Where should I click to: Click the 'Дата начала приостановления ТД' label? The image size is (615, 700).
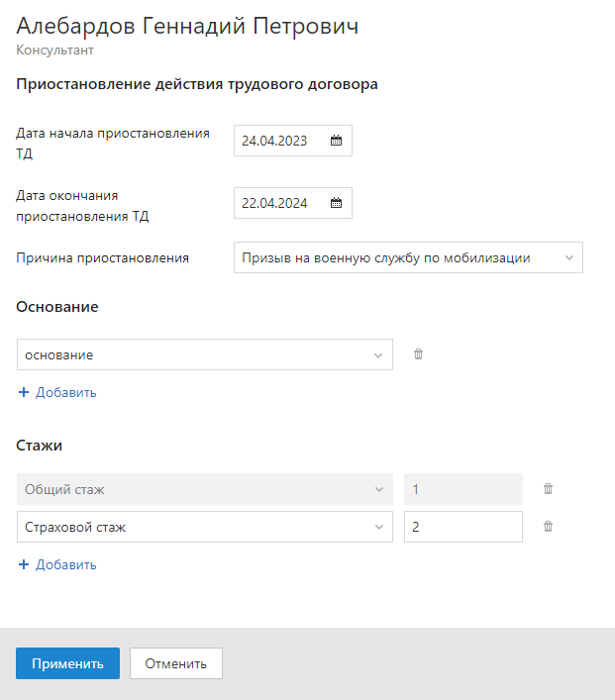(x=113, y=143)
